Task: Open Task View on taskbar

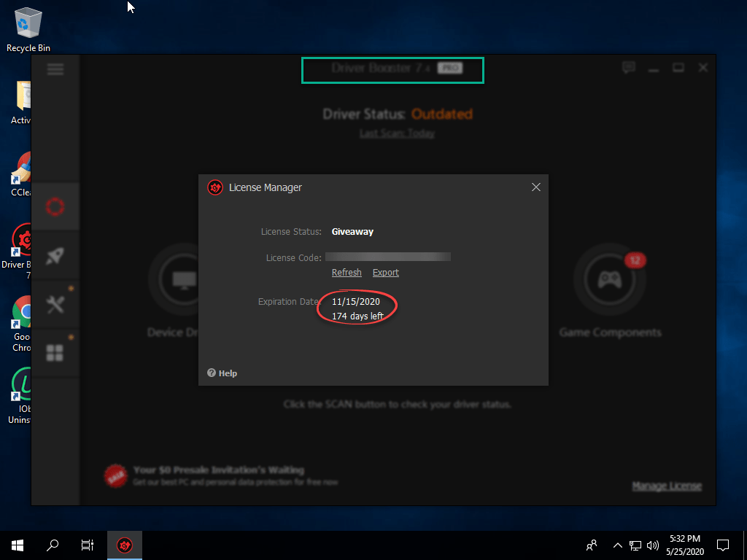Action: 88,545
